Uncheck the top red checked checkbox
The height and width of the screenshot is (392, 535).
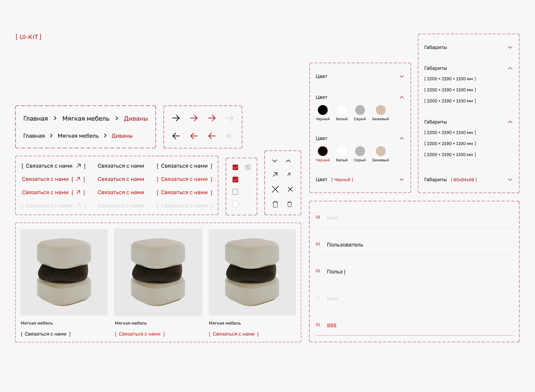[235, 167]
